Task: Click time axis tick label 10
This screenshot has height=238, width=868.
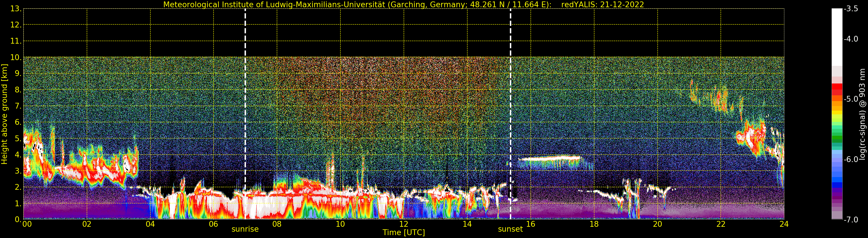Action: point(340,224)
